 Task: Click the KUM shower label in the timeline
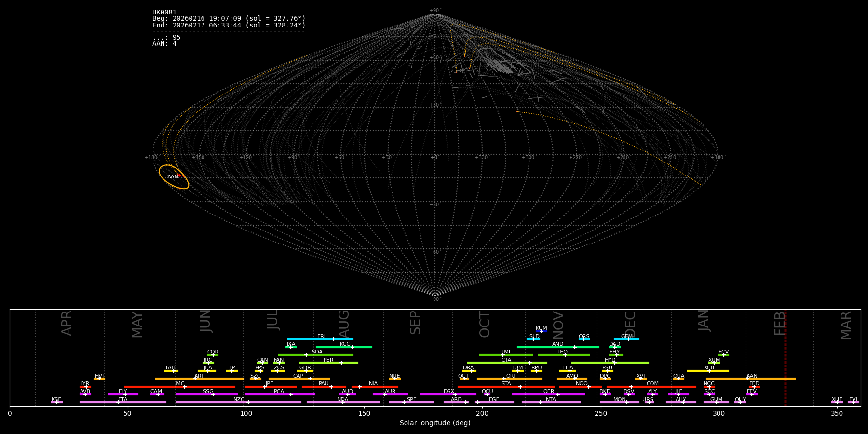542,328
